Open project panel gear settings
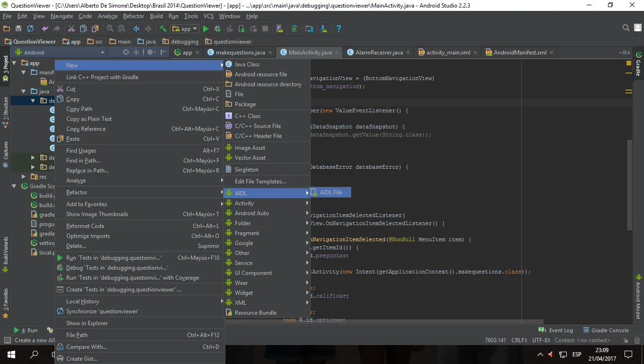This screenshot has height=364, width=644. (x=151, y=53)
